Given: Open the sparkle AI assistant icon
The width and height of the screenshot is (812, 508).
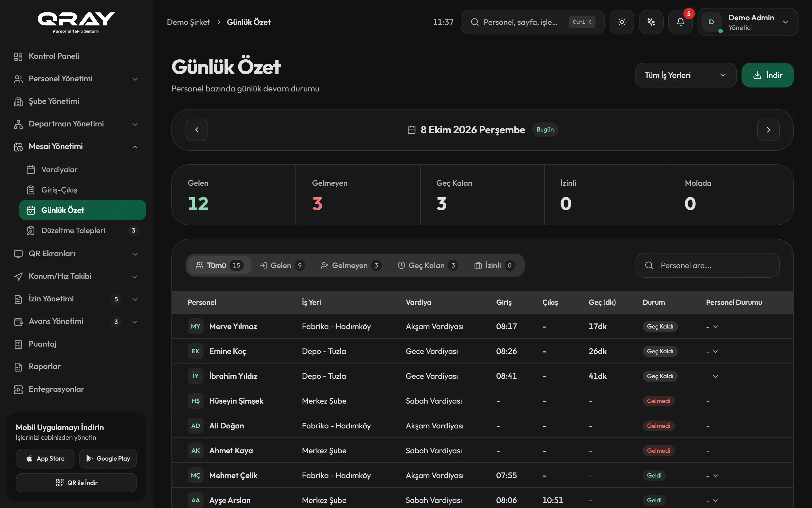Looking at the screenshot, I should coord(651,22).
